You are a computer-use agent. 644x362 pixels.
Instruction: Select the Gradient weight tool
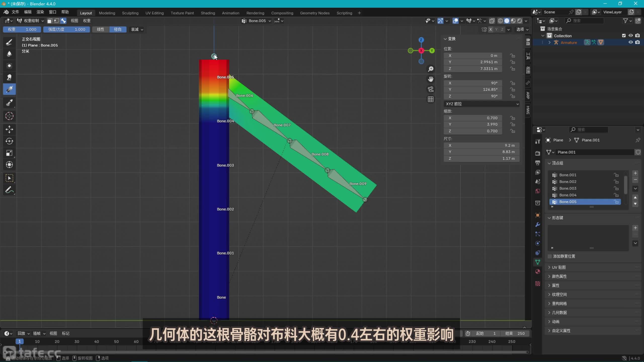tap(9, 89)
